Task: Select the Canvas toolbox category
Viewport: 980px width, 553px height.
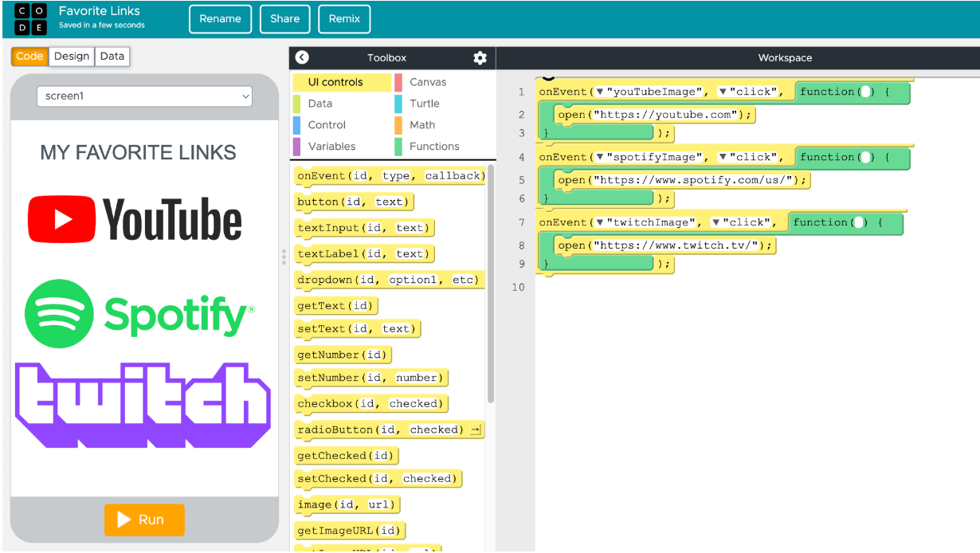Action: pyautogui.click(x=443, y=82)
